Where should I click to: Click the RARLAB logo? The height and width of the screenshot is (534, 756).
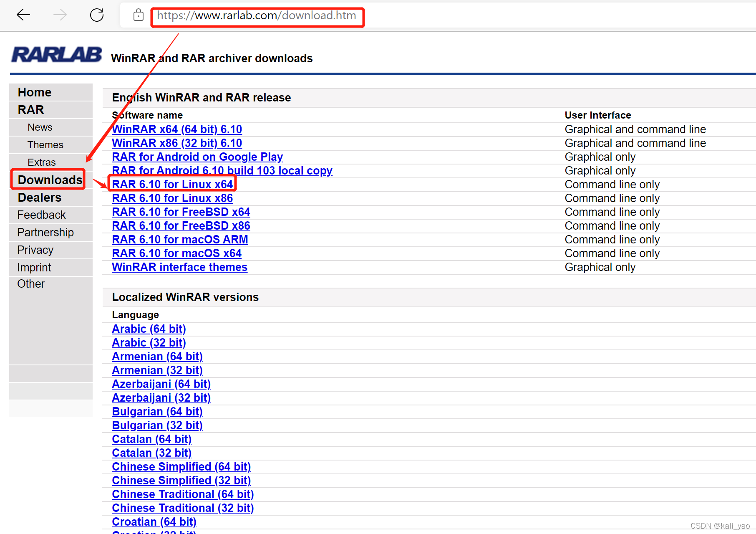click(x=56, y=55)
